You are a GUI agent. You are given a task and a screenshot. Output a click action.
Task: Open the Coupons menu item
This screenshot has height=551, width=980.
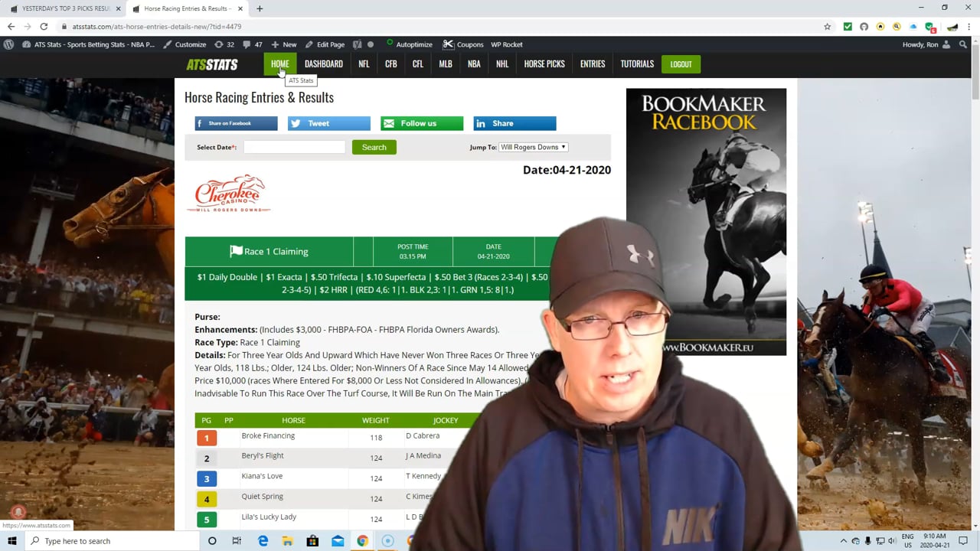coord(463,44)
